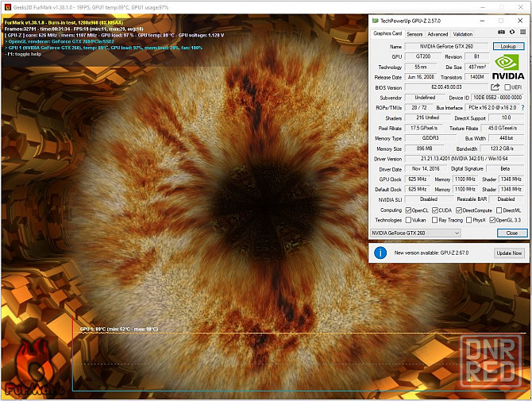The width and height of the screenshot is (532, 401).
Task: Toggle the PhysX checkbox
Action: pos(469,220)
